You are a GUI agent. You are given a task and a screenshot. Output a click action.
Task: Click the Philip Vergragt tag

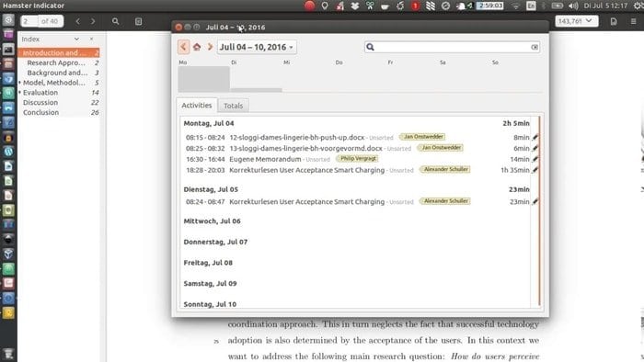(358, 158)
